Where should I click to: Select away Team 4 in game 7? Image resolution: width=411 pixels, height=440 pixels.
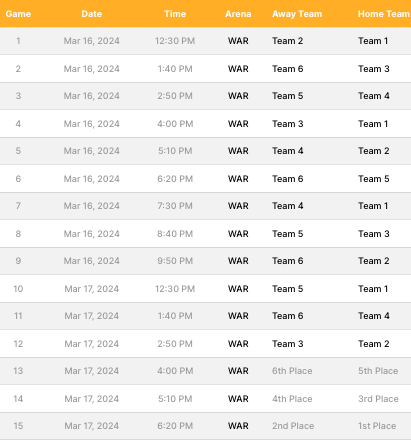pos(287,206)
